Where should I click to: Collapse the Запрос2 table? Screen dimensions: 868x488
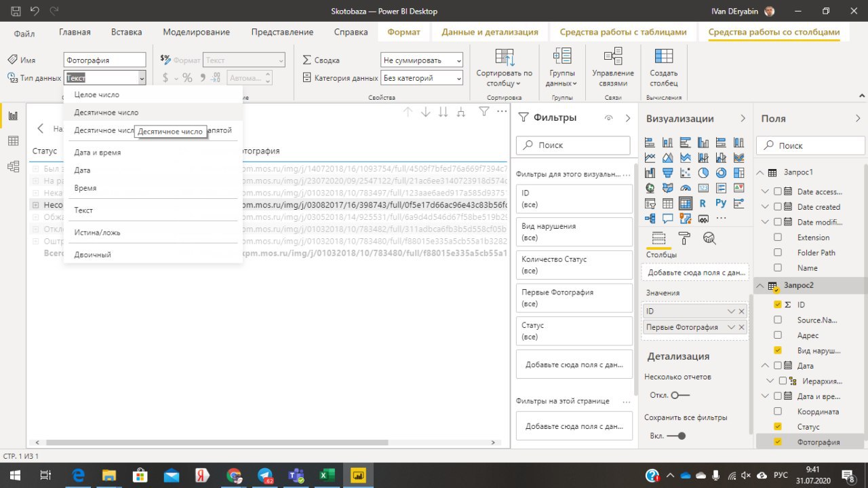761,286
